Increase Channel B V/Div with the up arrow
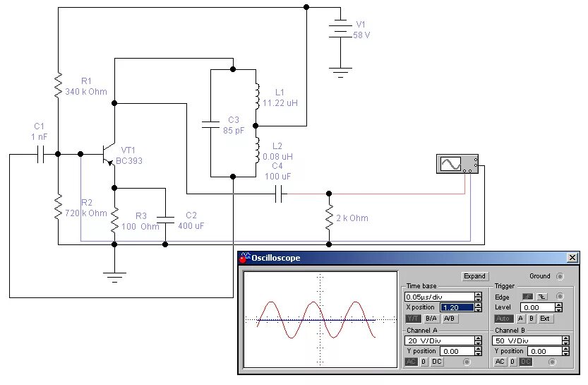The width and height of the screenshot is (588, 385). (x=566, y=338)
